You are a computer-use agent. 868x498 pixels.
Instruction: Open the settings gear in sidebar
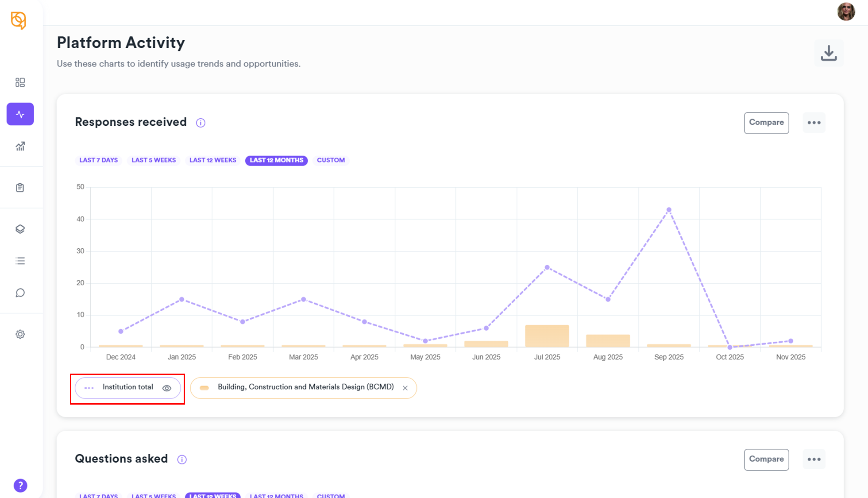click(20, 334)
